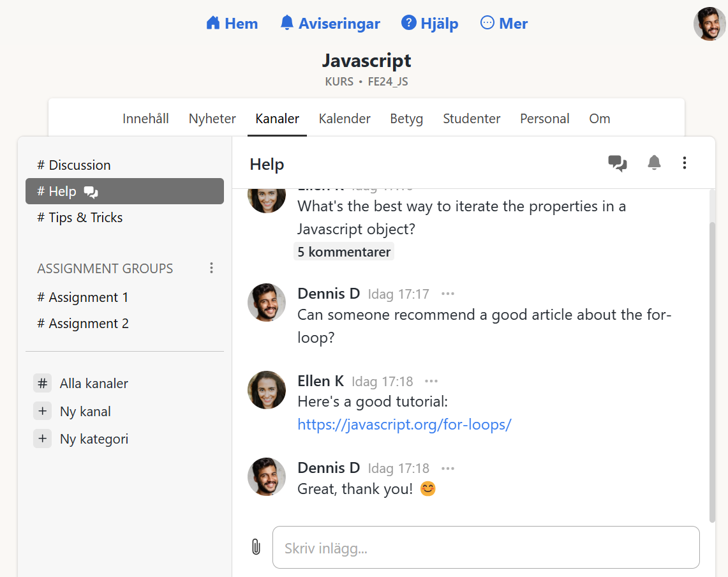Viewport: 728px width, 577px height.
Task: Open the Hjälp link in top navigation
Action: click(x=429, y=24)
